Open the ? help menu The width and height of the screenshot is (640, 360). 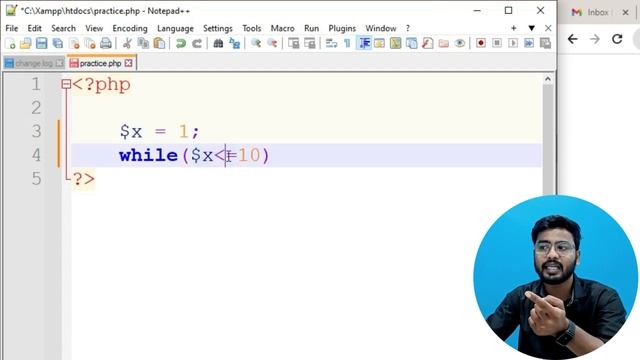[x=407, y=28]
